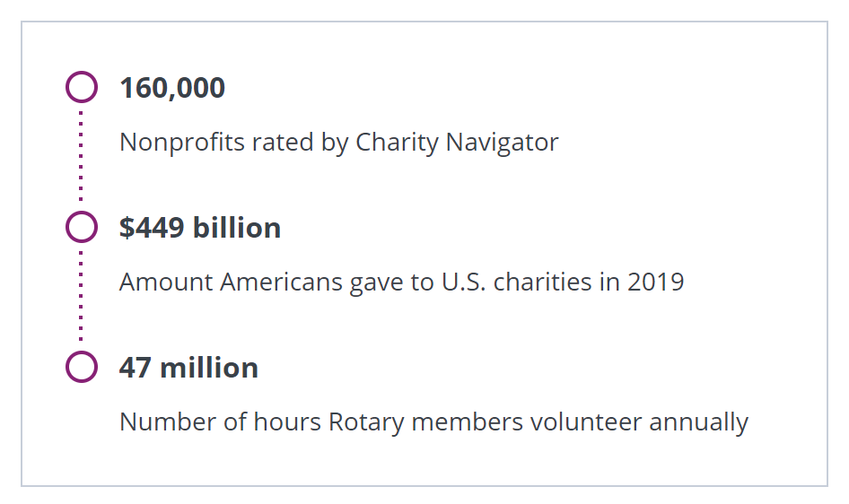The width and height of the screenshot is (849, 504).
Task: Select the 160,000 heading
Action: click(x=172, y=88)
